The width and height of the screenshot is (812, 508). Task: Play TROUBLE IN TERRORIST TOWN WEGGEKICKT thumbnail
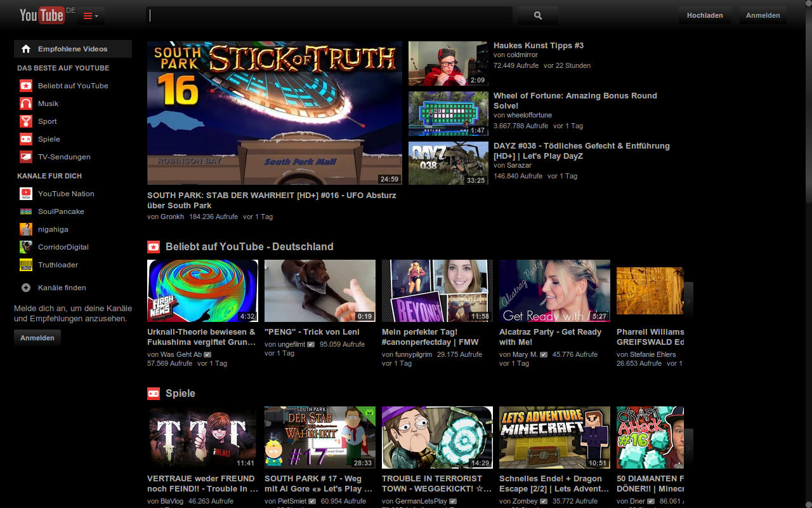[437, 438]
